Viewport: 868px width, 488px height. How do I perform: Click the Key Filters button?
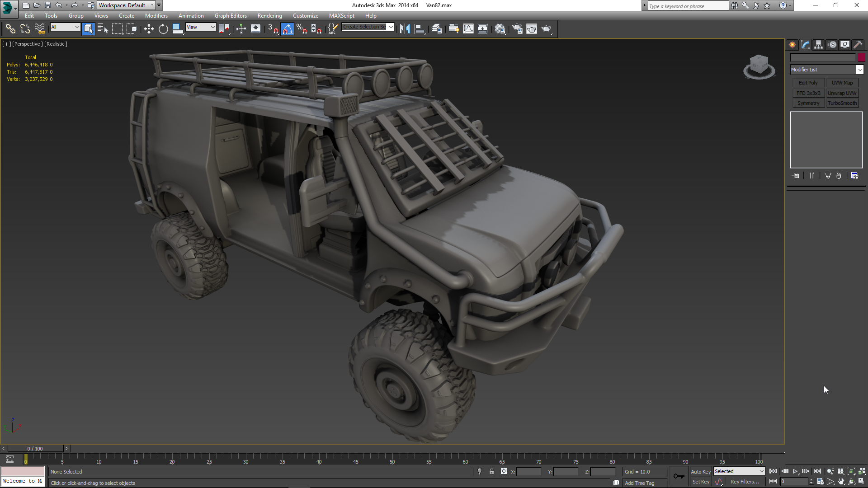click(745, 482)
